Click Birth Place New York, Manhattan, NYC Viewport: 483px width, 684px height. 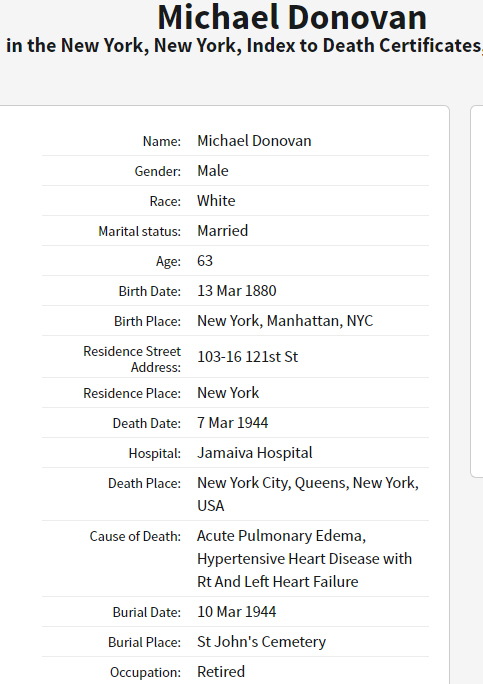pos(285,321)
